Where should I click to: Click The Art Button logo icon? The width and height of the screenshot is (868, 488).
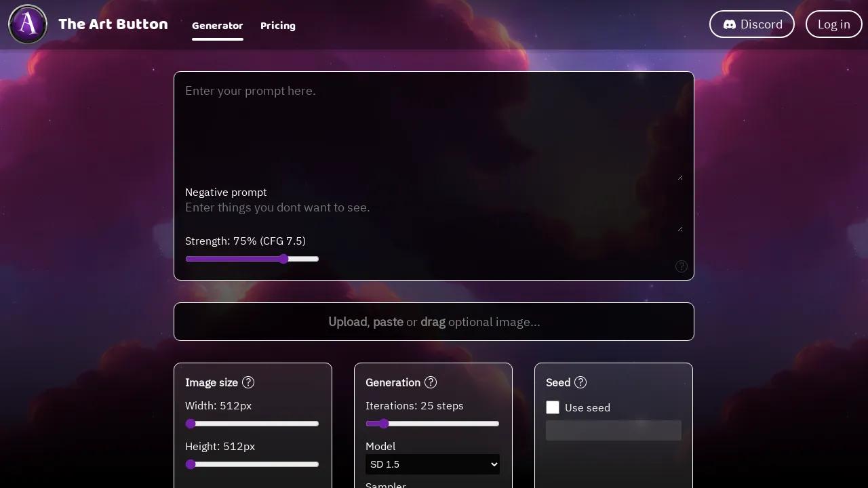pos(28,24)
